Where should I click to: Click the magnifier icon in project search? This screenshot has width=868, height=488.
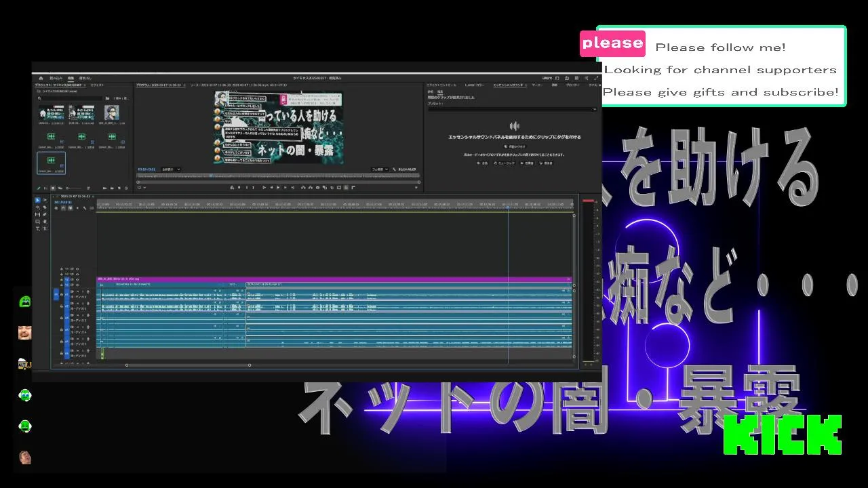39,98
